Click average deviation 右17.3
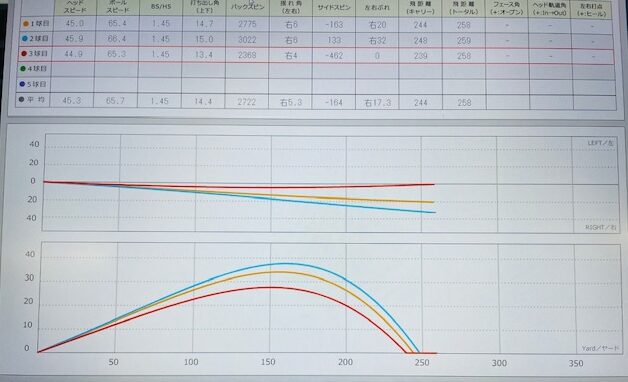 [x=377, y=103]
